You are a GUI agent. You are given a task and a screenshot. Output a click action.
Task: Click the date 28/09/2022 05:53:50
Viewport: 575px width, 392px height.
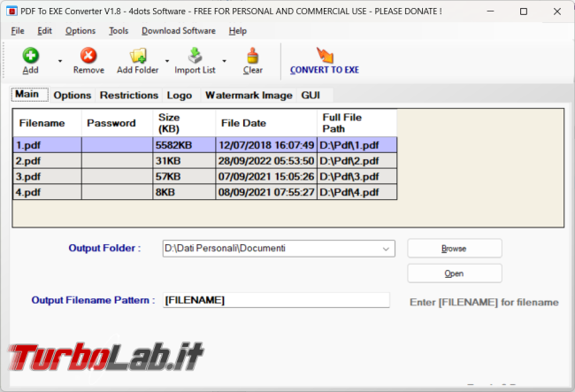click(x=266, y=161)
